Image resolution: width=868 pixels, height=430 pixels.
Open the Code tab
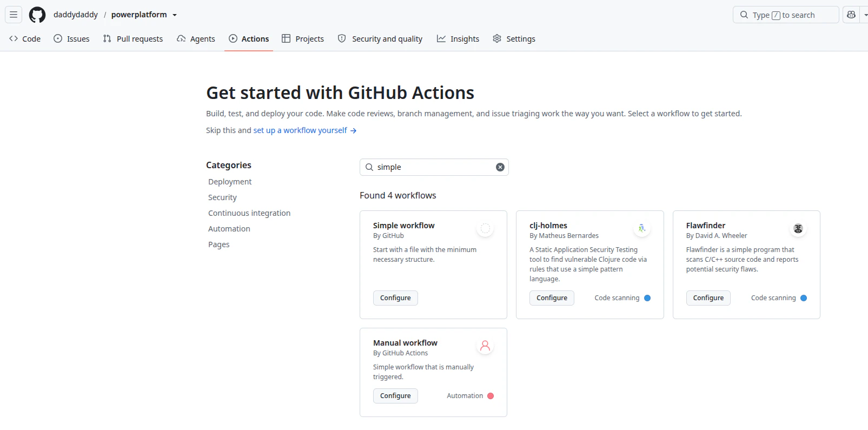click(x=25, y=39)
